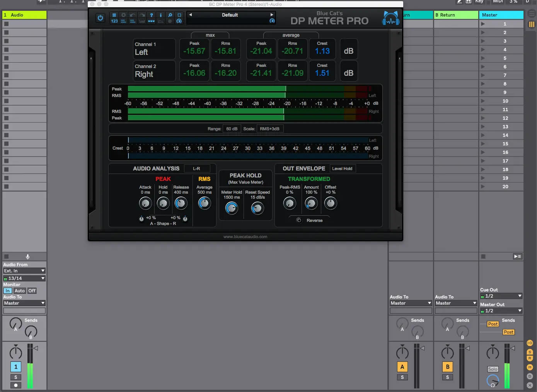Click the envelope curve icon in toolbar
Viewport: 537px width, 392px height.
click(160, 21)
